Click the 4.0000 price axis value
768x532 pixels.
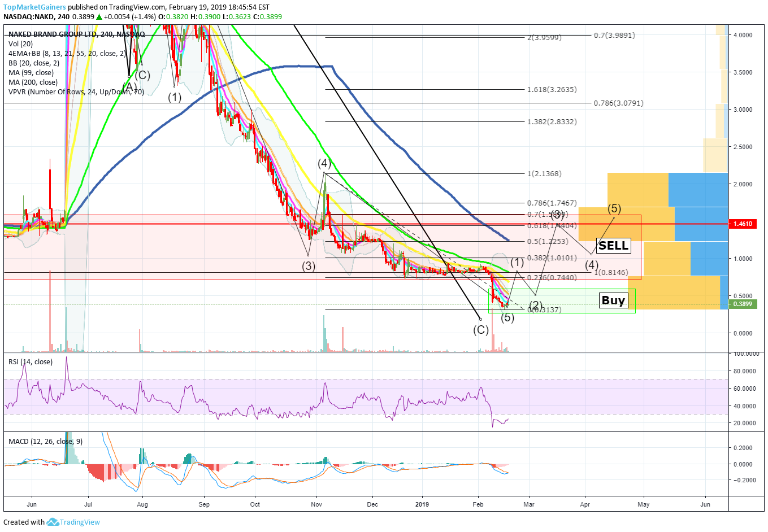[743, 35]
